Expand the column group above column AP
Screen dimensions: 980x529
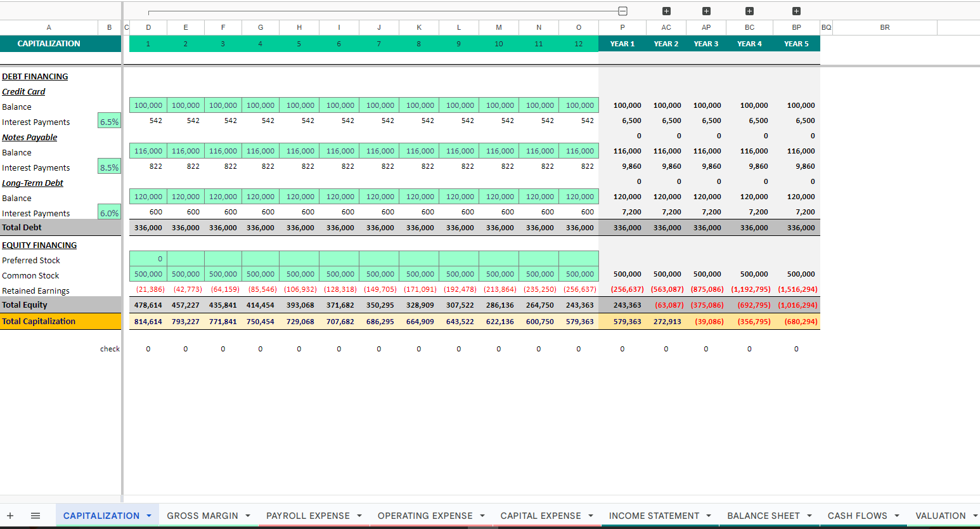706,11
